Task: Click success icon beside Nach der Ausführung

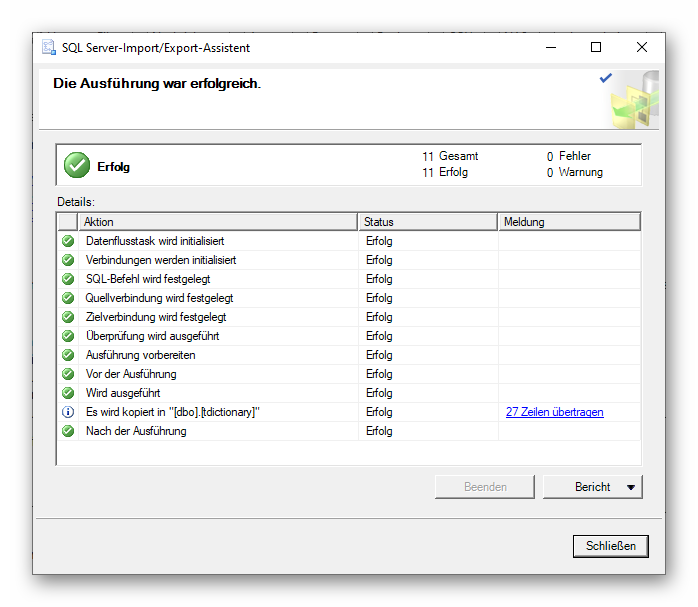Action: click(68, 431)
